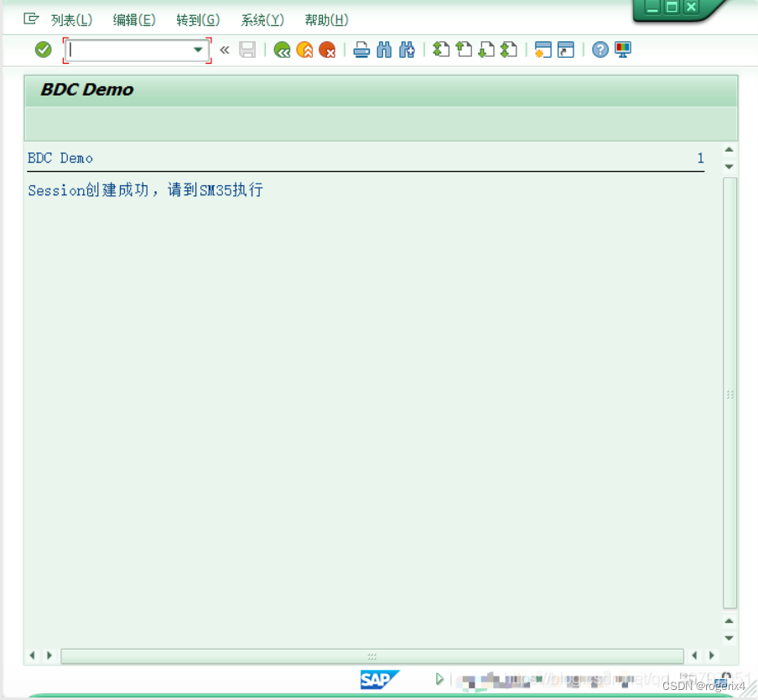Click the right-side scroll left arrow
Image resolution: width=758 pixels, height=700 pixels.
coord(694,656)
